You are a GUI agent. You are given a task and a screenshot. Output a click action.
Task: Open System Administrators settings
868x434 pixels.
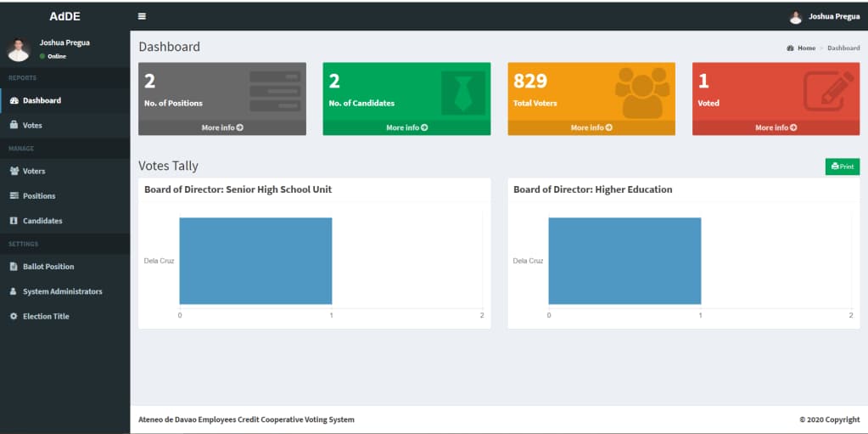tap(65, 291)
